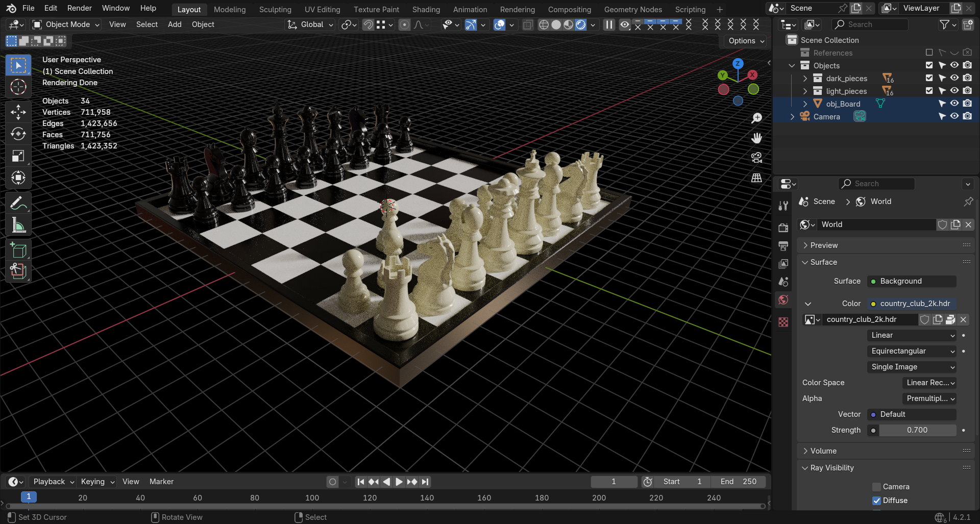Enable the References collection checkbox
The height and width of the screenshot is (524, 980).
point(929,53)
